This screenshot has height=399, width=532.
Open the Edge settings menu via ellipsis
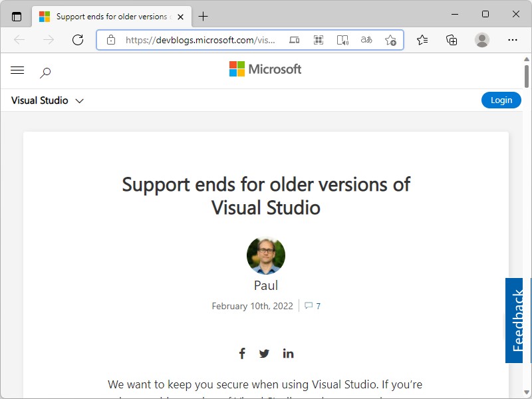[x=513, y=40]
